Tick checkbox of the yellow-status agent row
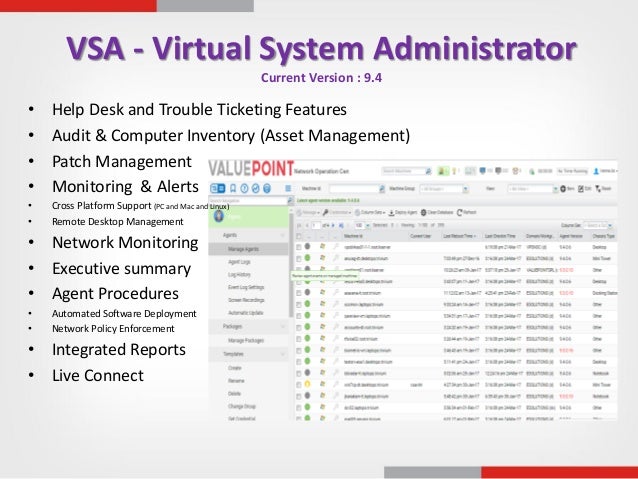This screenshot has height=479, width=638. 299,384
